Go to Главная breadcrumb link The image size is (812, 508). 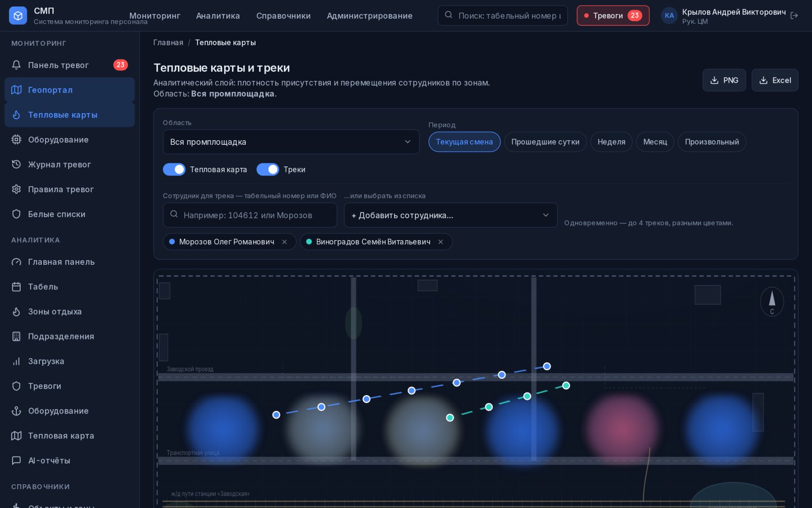click(168, 43)
